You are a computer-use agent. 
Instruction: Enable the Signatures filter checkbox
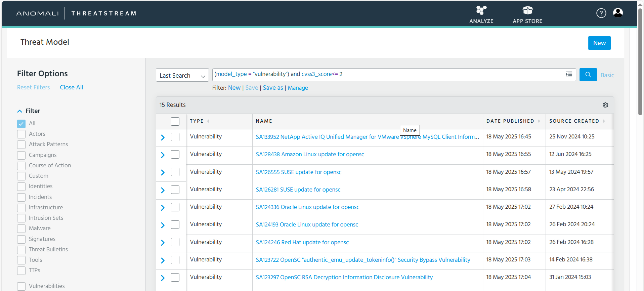21,239
